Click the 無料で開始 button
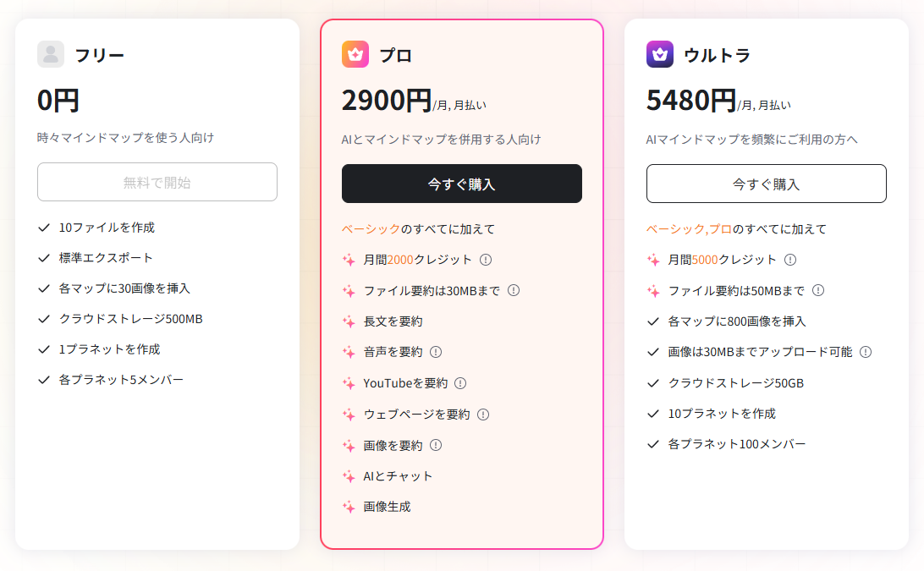The width and height of the screenshot is (924, 571). (157, 182)
